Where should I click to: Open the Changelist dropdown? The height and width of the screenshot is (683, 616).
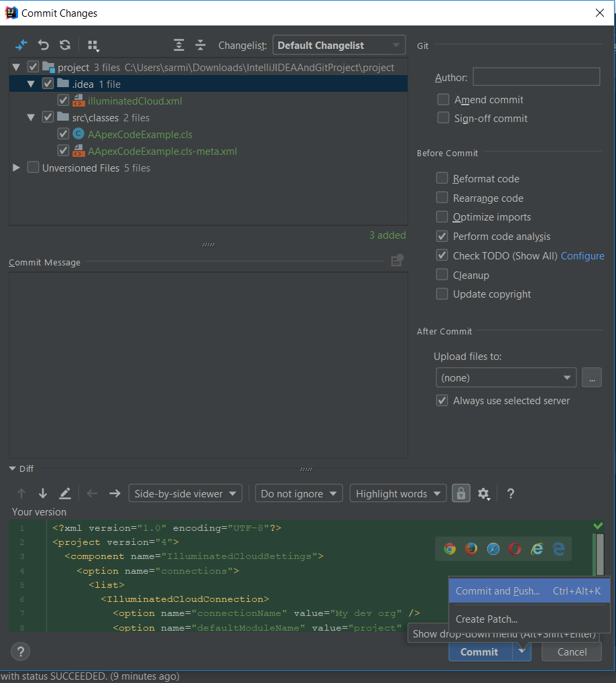point(338,46)
